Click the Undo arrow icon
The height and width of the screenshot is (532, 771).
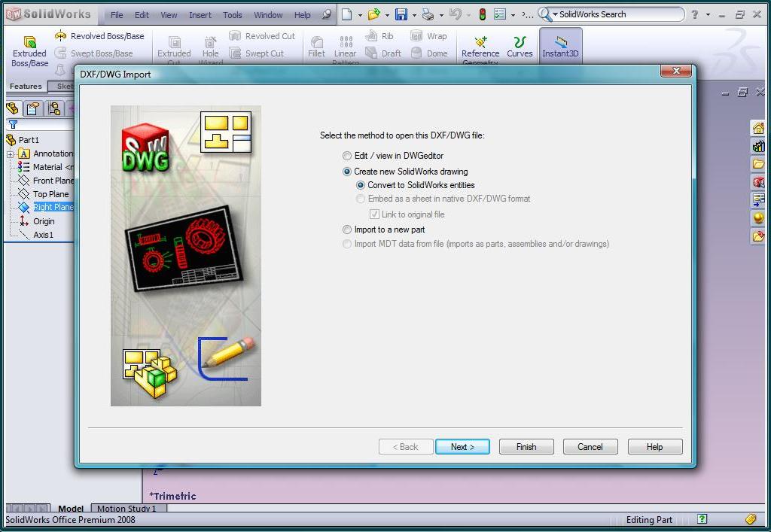pyautogui.click(x=456, y=15)
